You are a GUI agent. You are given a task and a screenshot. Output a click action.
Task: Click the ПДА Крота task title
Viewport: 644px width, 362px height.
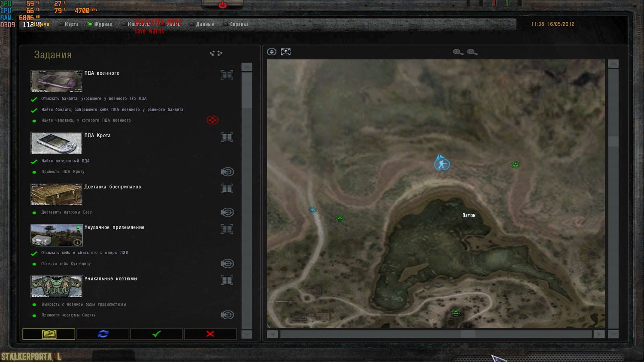(x=97, y=136)
